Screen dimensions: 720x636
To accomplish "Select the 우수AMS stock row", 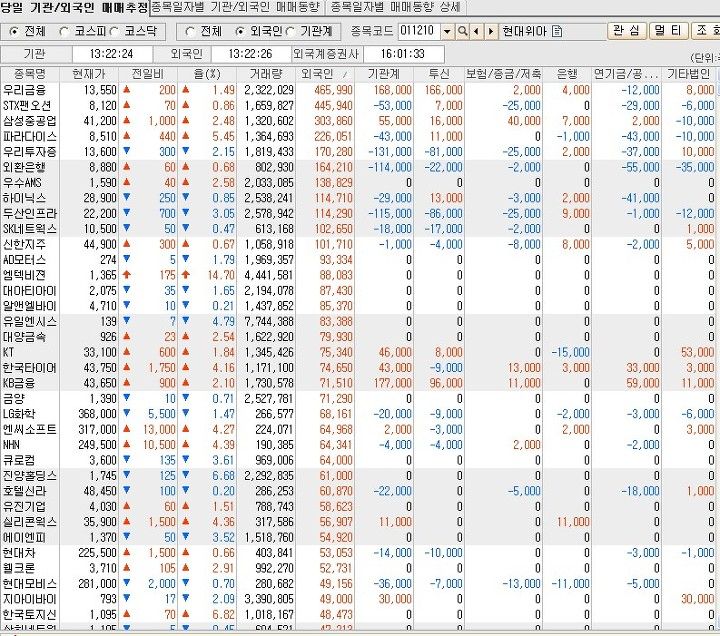I will [x=358, y=183].
